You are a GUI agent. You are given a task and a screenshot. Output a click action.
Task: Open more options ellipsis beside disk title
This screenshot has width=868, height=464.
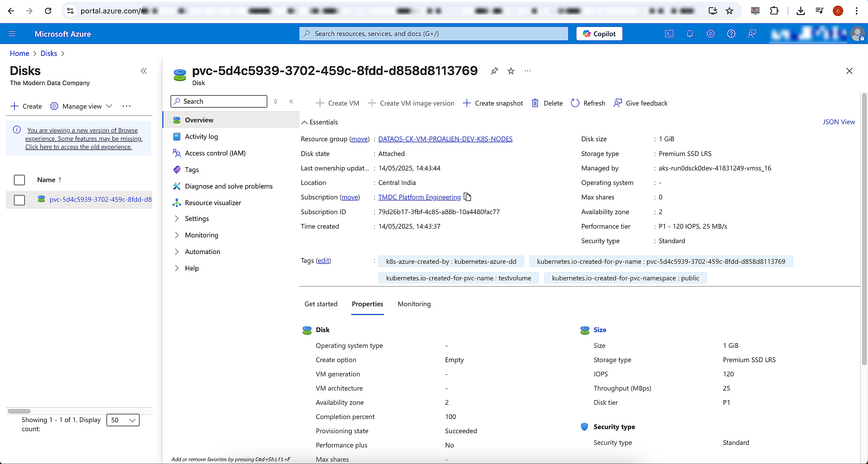(527, 71)
